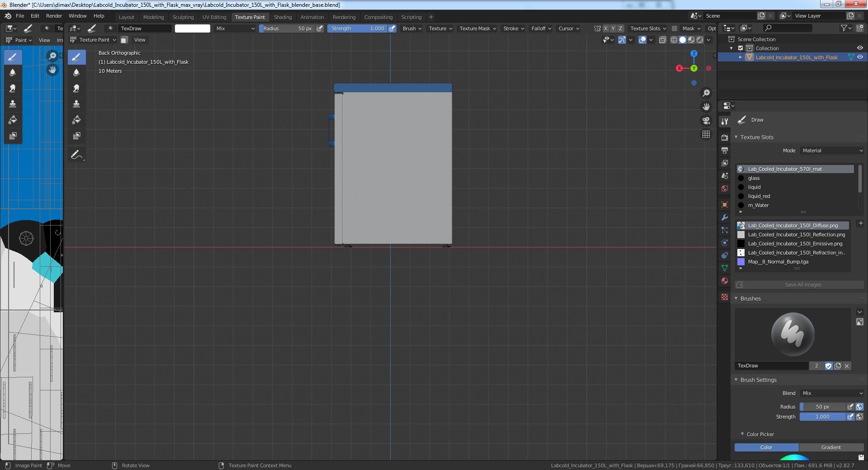868x470 pixels.
Task: Toggle Y axis symmetry
Action: 613,28
